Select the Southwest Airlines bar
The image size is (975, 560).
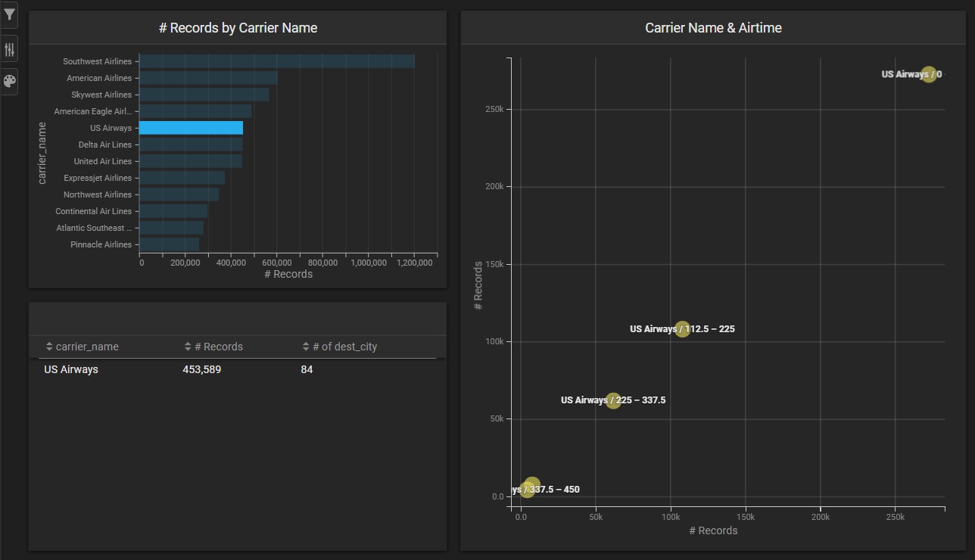[276, 61]
